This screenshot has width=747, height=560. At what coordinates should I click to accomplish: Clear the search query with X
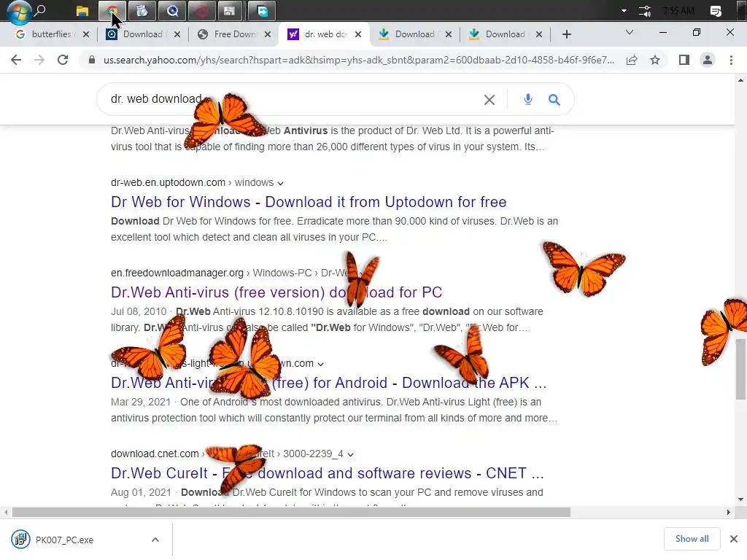489,99
